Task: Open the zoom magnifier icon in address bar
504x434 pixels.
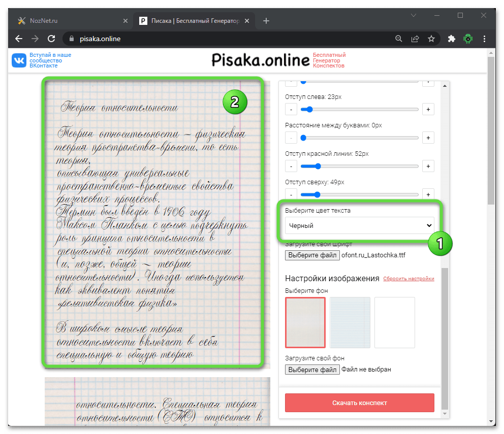Action: [x=399, y=39]
